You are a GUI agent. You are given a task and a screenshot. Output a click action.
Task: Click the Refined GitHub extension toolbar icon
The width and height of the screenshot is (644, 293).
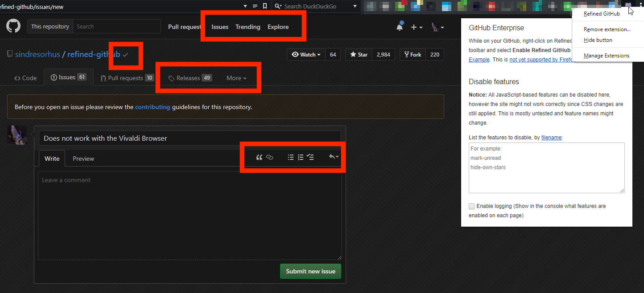(x=628, y=6)
